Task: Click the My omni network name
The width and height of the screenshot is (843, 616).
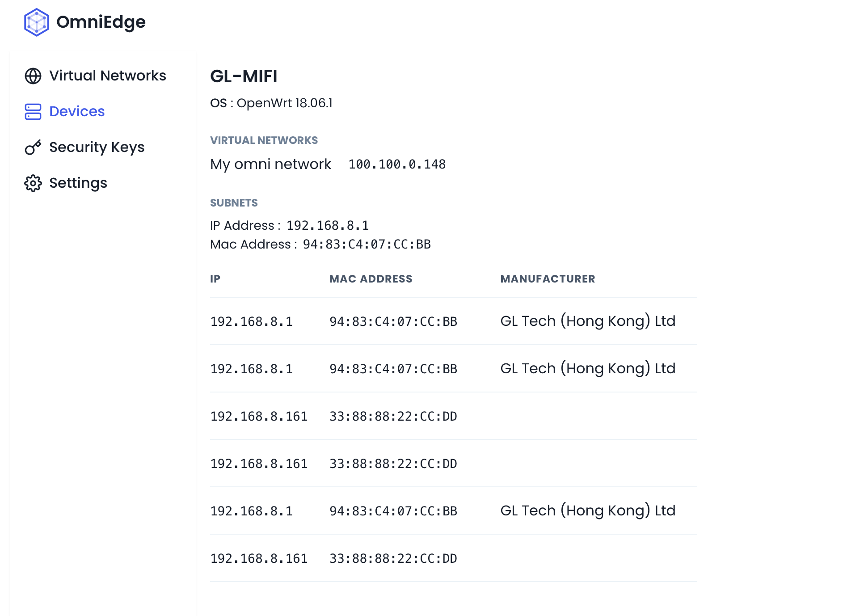Action: [270, 164]
